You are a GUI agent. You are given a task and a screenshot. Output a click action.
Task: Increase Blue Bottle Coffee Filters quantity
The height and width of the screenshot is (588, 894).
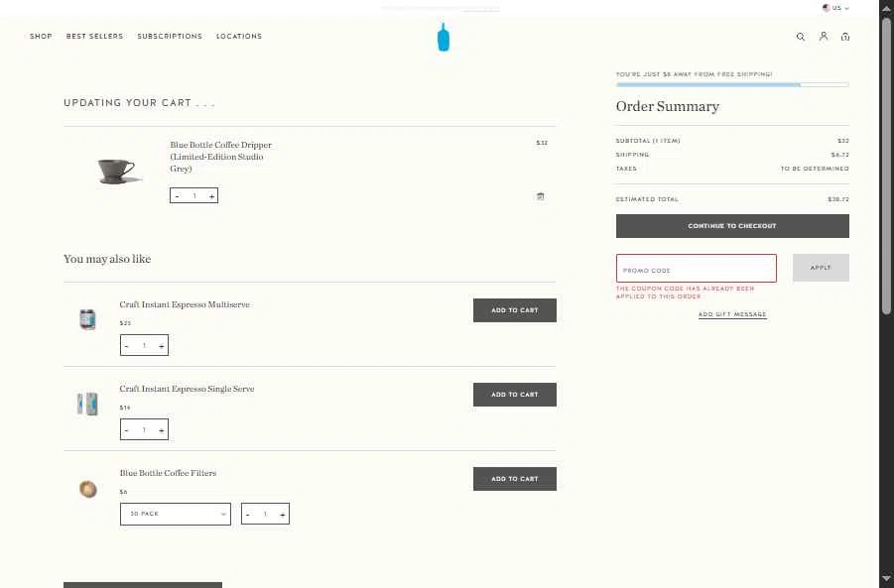pos(282,515)
